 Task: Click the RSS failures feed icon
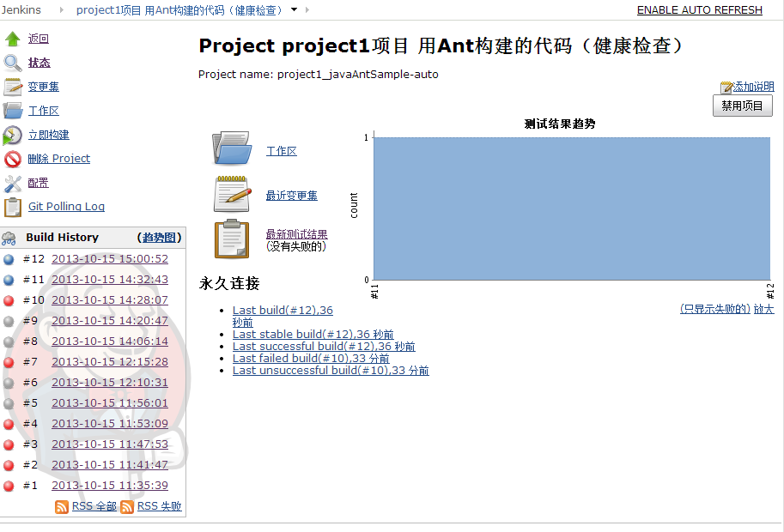click(x=127, y=507)
